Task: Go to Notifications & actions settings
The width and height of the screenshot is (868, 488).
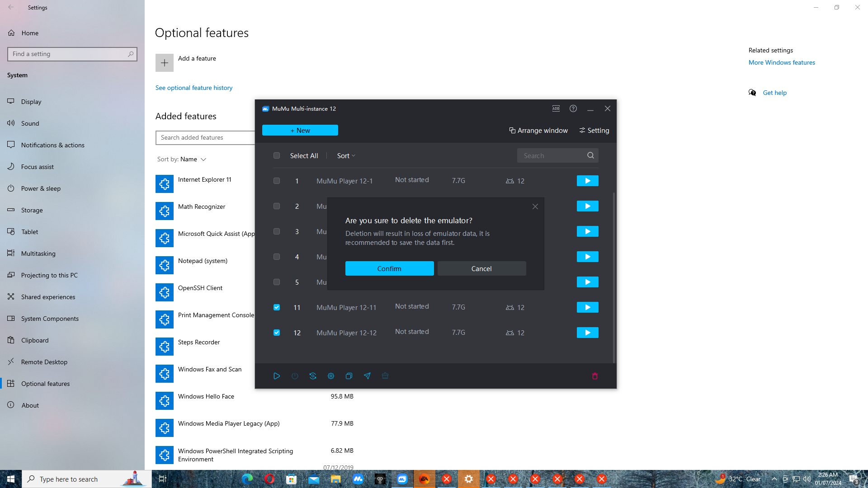Action: pyautogui.click(x=72, y=145)
